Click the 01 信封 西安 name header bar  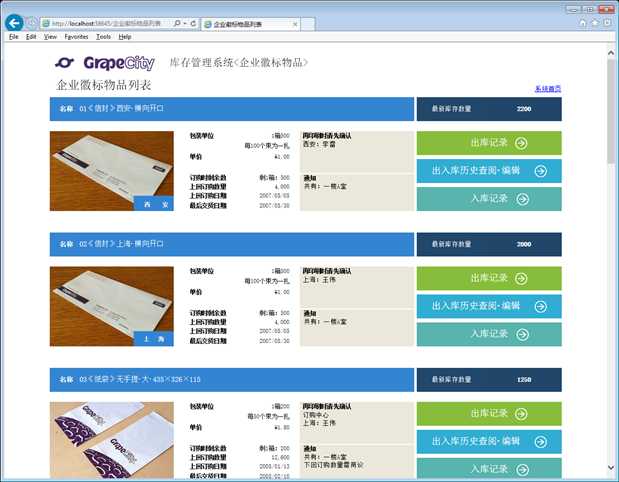(232, 109)
